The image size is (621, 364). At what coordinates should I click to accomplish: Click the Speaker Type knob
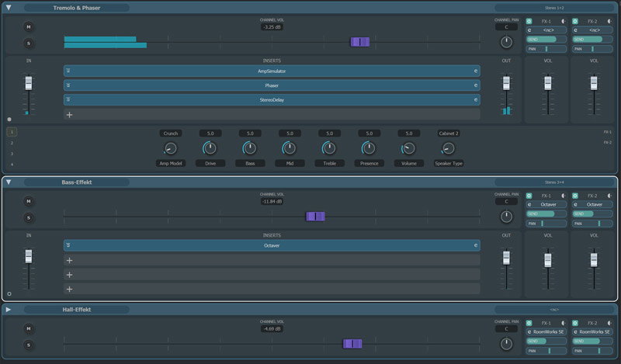coord(448,148)
